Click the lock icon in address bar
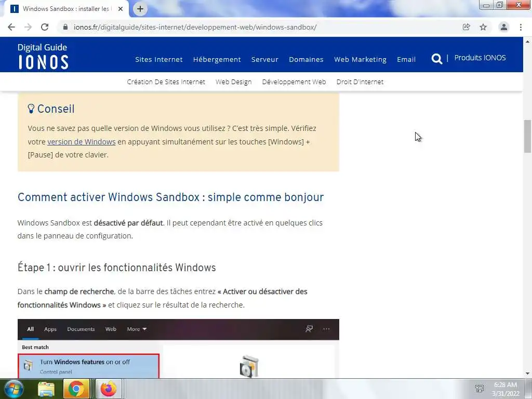 pos(65,27)
